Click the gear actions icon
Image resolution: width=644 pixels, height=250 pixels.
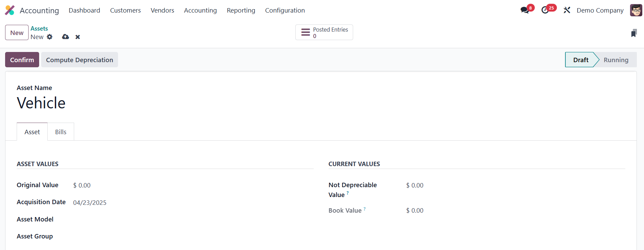[50, 37]
